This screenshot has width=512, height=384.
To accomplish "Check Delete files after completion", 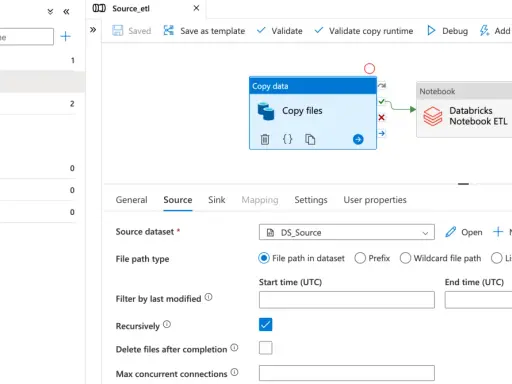I will click(265, 348).
